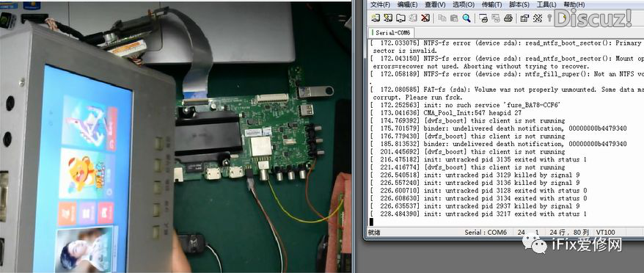Click the Disconnect red X icon
The height and width of the screenshot is (273, 644).
(425, 18)
